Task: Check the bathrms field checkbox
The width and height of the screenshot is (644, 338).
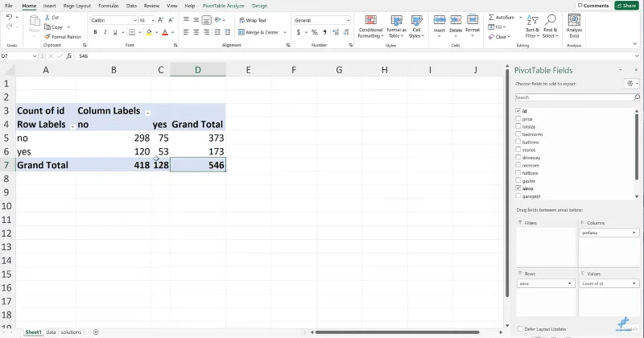Action: point(518,142)
